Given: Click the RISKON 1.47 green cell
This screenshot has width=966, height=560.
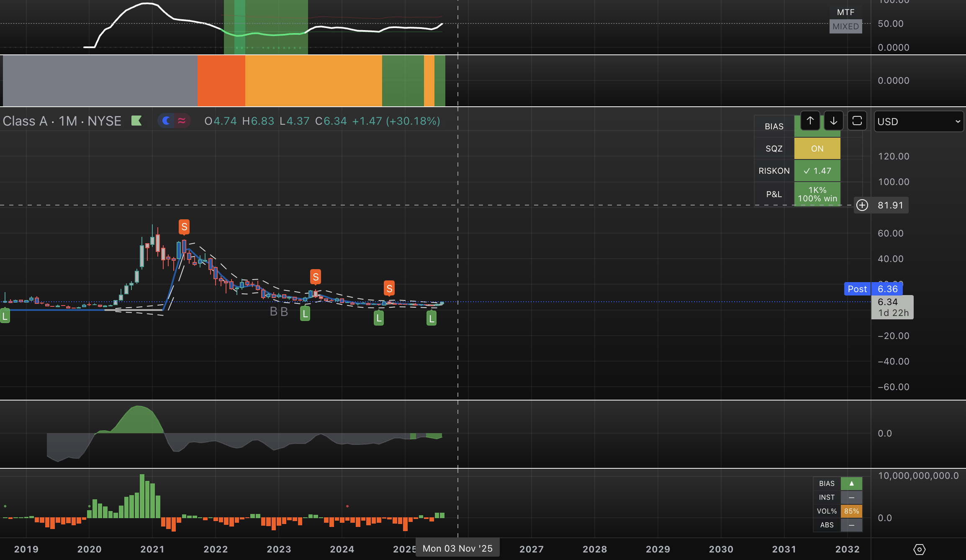Looking at the screenshot, I should [817, 171].
